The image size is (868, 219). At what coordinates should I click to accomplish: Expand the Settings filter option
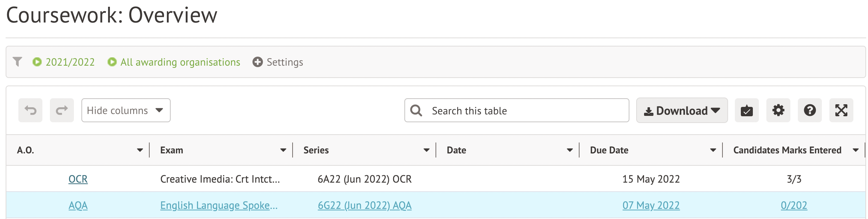[x=278, y=62]
